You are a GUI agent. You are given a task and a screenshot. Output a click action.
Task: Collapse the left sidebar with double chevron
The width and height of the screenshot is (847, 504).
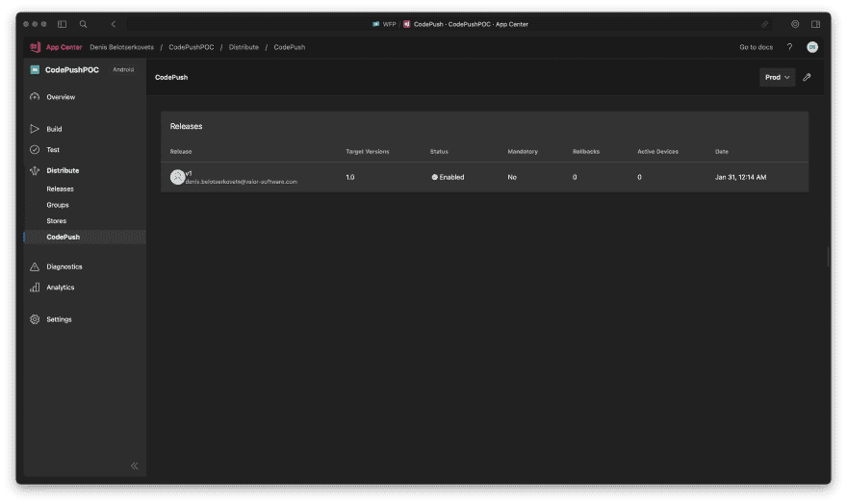point(135,466)
